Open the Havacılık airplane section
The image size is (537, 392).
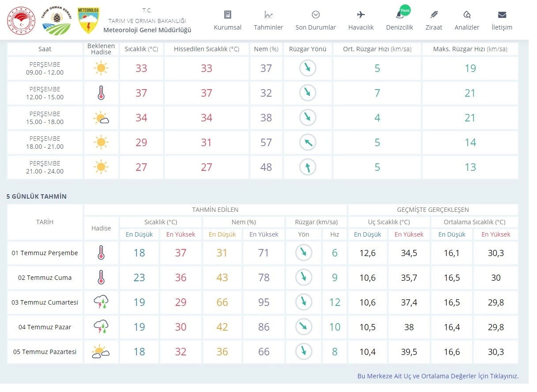tap(361, 21)
